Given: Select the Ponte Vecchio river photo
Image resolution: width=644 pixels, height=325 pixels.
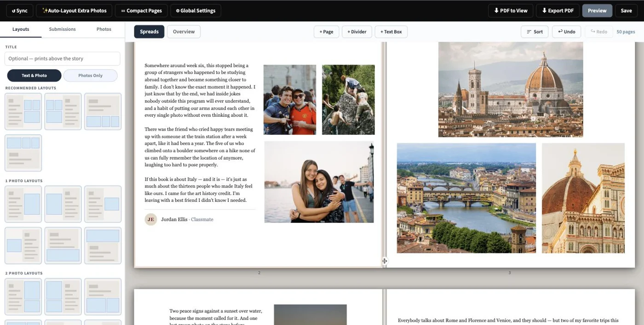Looking at the screenshot, I should click(466, 198).
